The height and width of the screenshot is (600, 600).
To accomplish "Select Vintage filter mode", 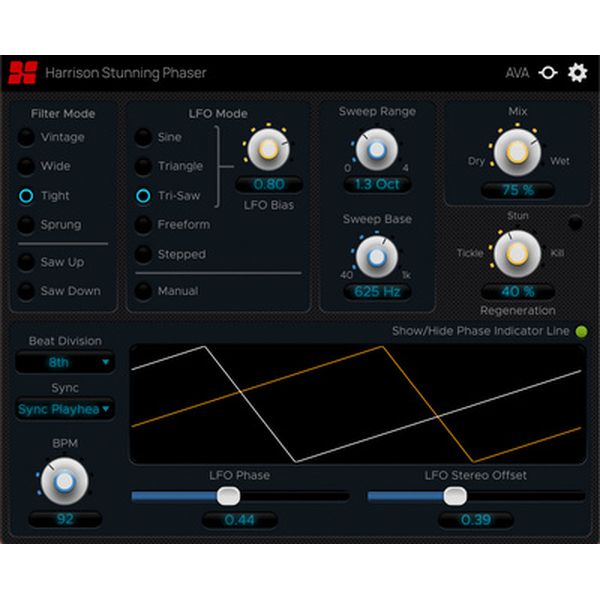I will pos(26,138).
